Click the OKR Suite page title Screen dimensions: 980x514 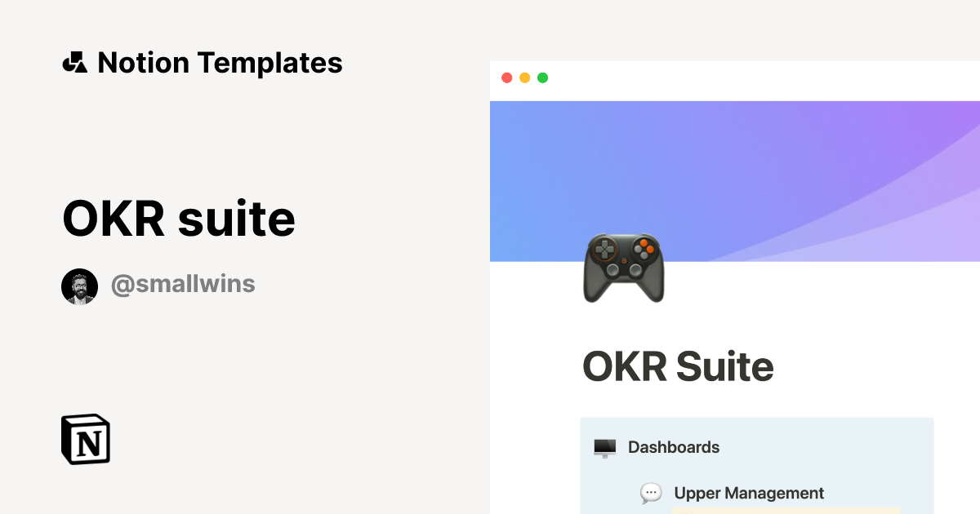click(678, 367)
